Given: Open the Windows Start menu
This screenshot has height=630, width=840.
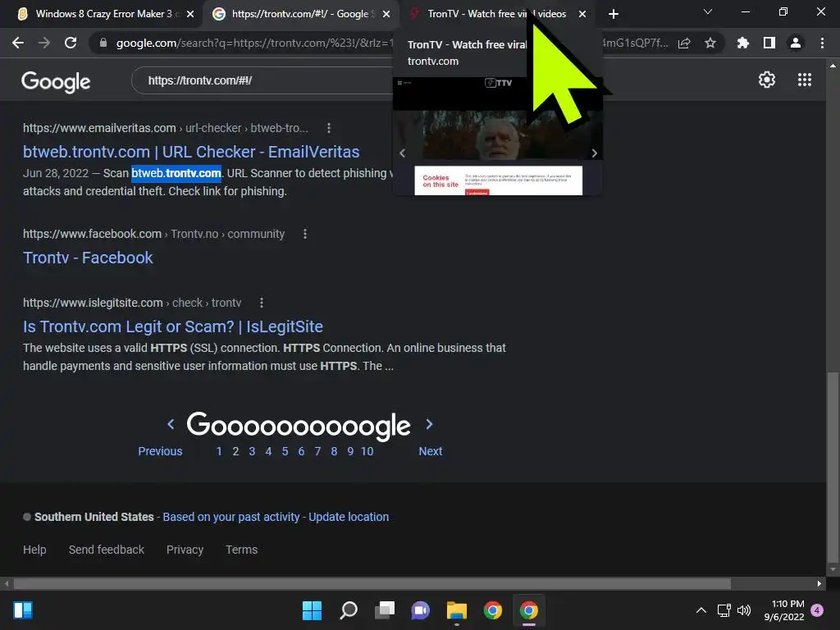Looking at the screenshot, I should (312, 610).
